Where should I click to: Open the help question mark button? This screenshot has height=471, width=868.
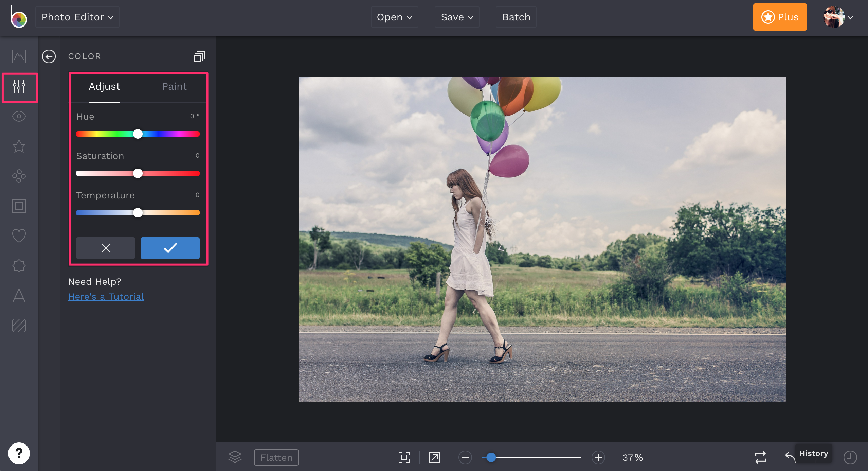[19, 453]
